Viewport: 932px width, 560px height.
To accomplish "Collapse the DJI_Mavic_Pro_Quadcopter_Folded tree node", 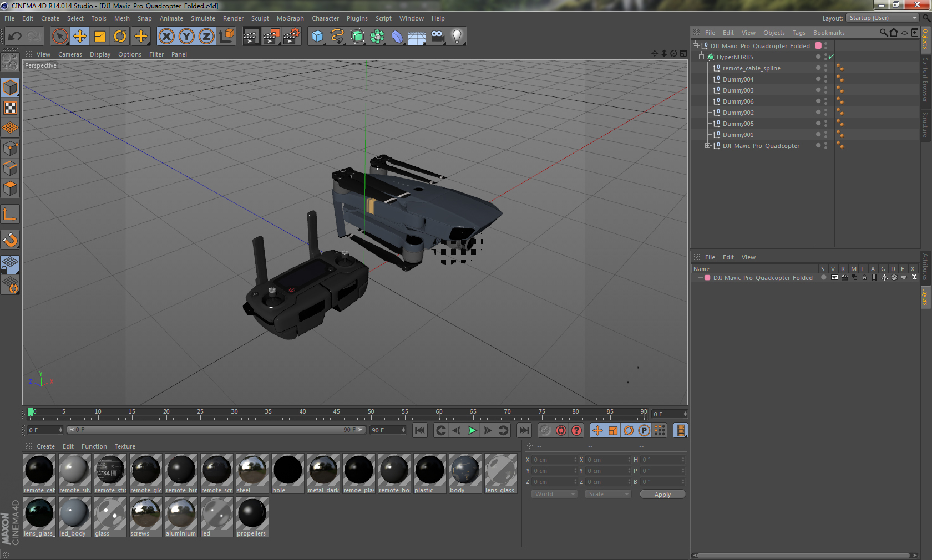I will pyautogui.click(x=696, y=46).
